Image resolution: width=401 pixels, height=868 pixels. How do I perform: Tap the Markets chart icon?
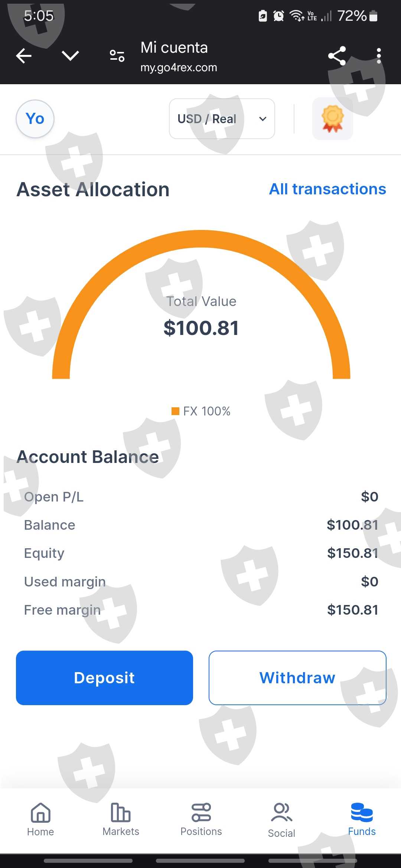point(121,813)
